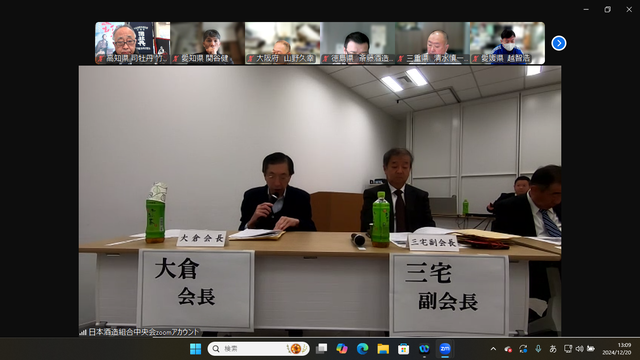This screenshot has height=360, width=640.
Task: Open the tray icon with red badge
Action: [508, 349]
